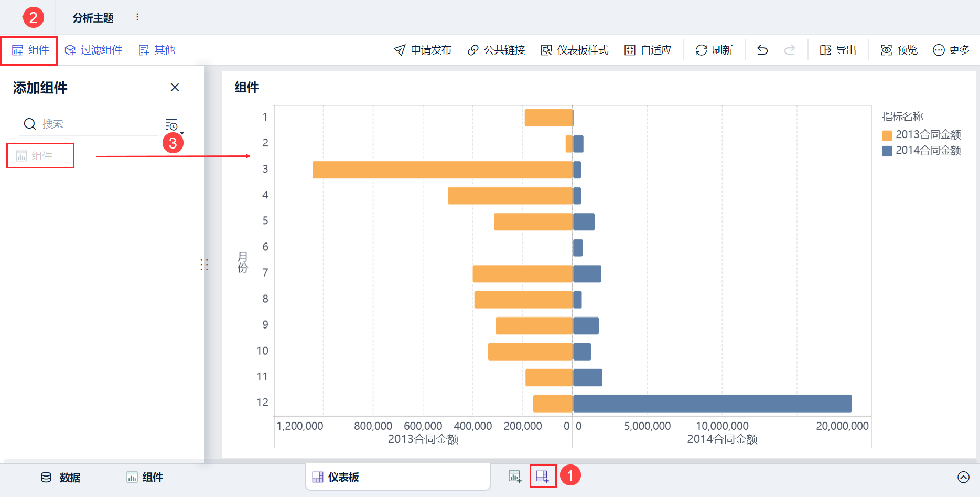The width and height of the screenshot is (980, 497).
Task: Click the add component icon in bottom bar
Action: point(515,477)
